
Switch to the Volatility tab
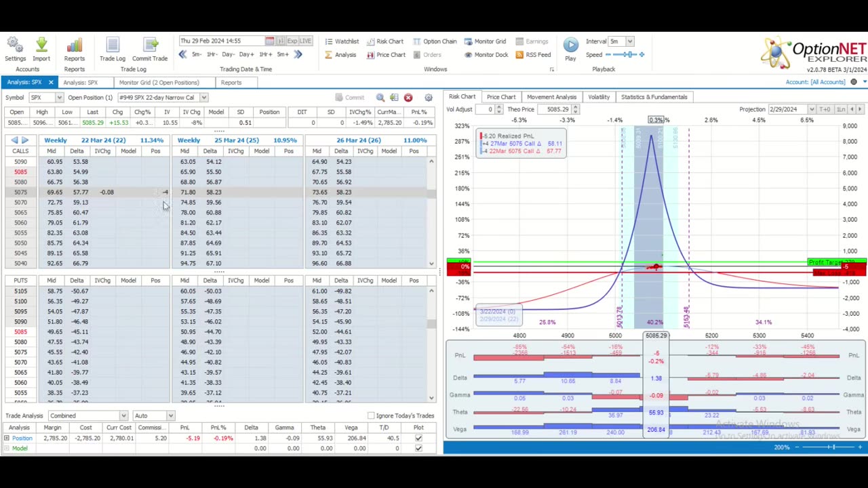pyautogui.click(x=599, y=97)
